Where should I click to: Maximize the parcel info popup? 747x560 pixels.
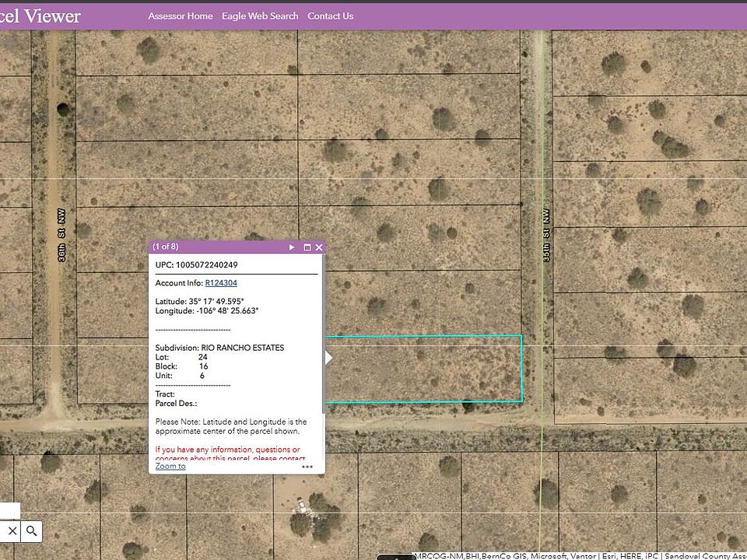pyautogui.click(x=307, y=247)
